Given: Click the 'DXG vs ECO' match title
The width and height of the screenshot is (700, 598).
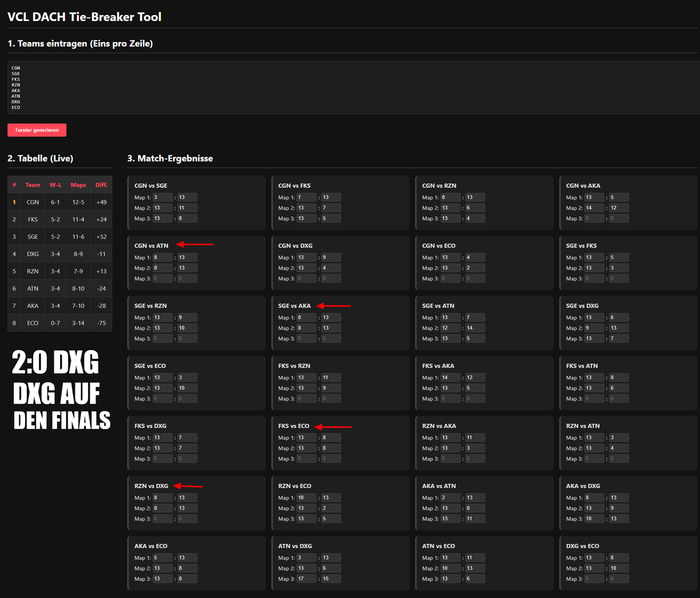Looking at the screenshot, I should pyautogui.click(x=583, y=546).
